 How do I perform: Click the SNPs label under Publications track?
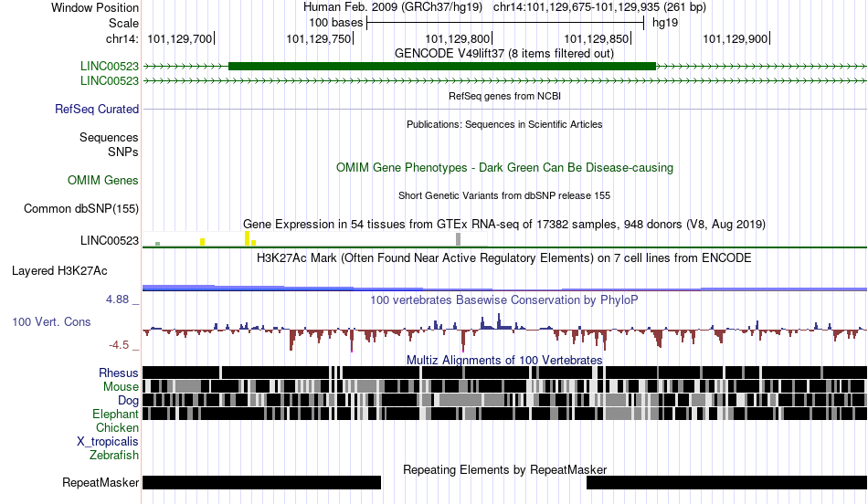tap(123, 152)
